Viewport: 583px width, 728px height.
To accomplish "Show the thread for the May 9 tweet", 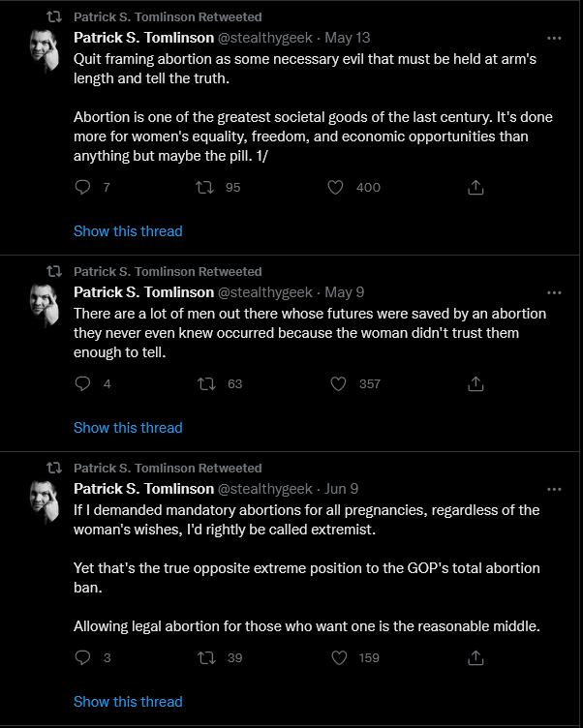I will [128, 428].
